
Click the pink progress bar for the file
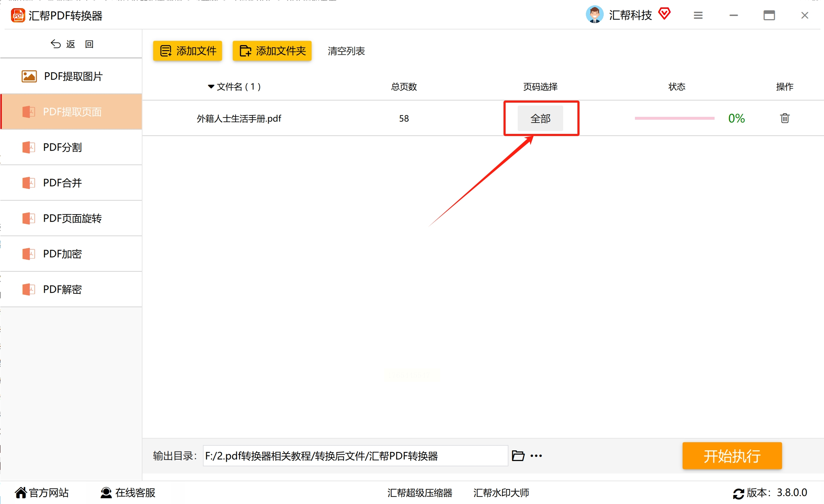674,118
